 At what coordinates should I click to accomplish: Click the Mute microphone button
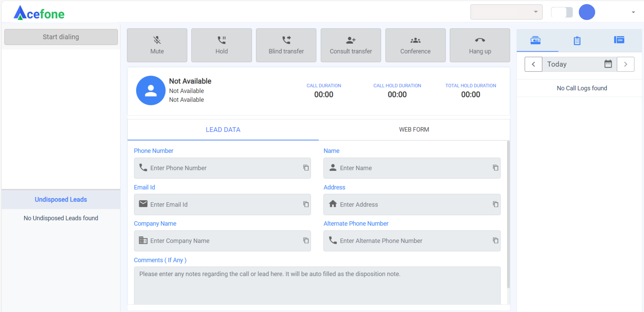click(157, 45)
